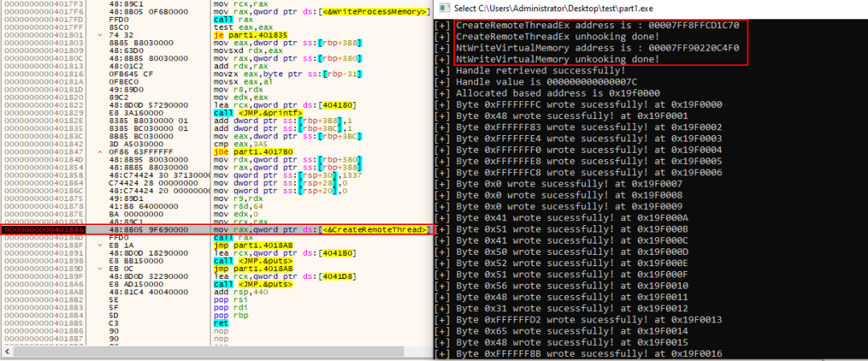
Task: Click the console window icon in part1.exe title bar
Action: [444, 8]
